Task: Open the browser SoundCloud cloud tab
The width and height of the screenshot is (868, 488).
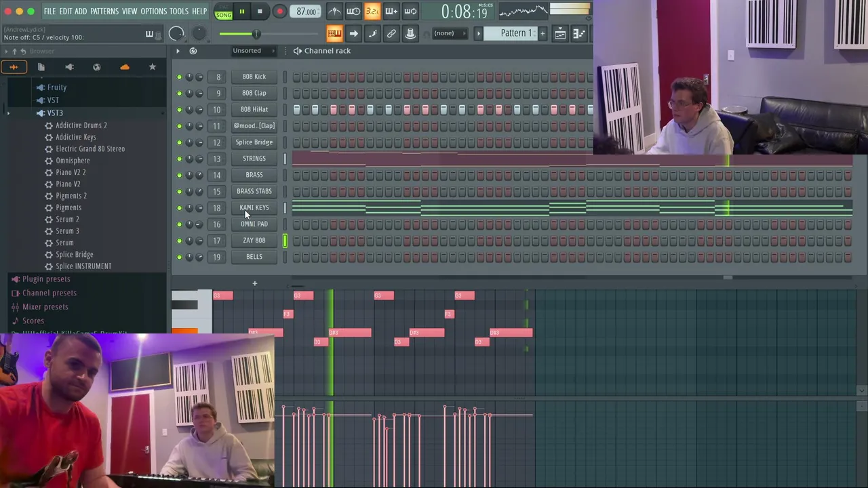Action: click(125, 67)
